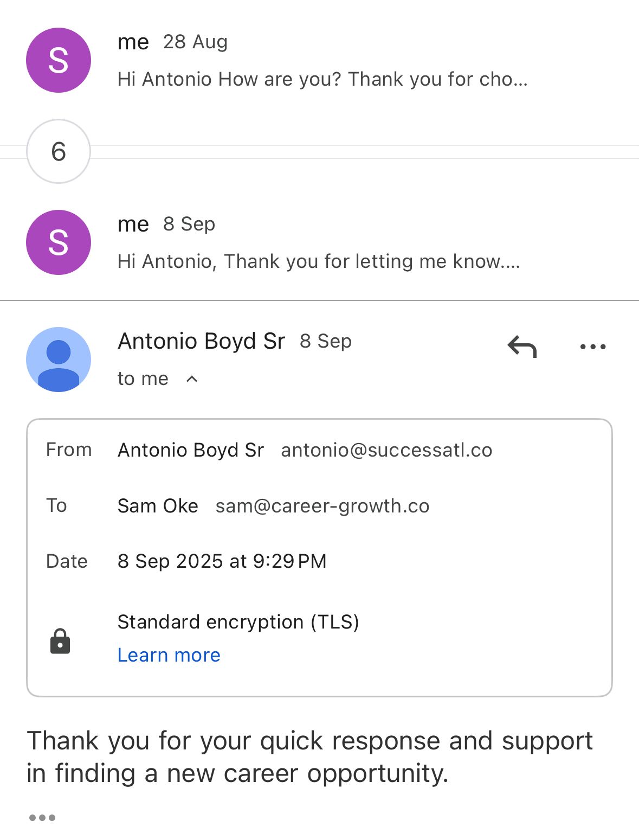Image resolution: width=639 pixels, height=840 pixels.
Task: Tap the 'Hi Antonio How are you?' preview
Action: click(322, 79)
